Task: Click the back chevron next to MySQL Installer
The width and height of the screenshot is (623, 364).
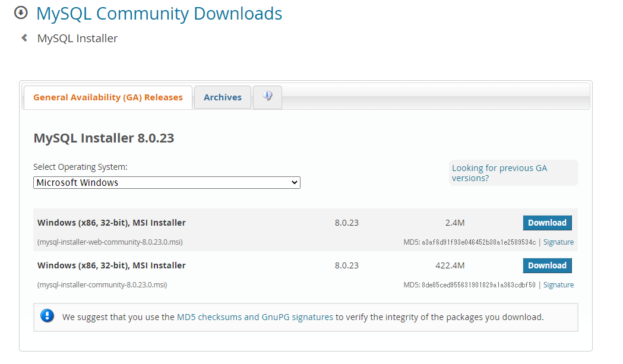Action: click(x=24, y=38)
